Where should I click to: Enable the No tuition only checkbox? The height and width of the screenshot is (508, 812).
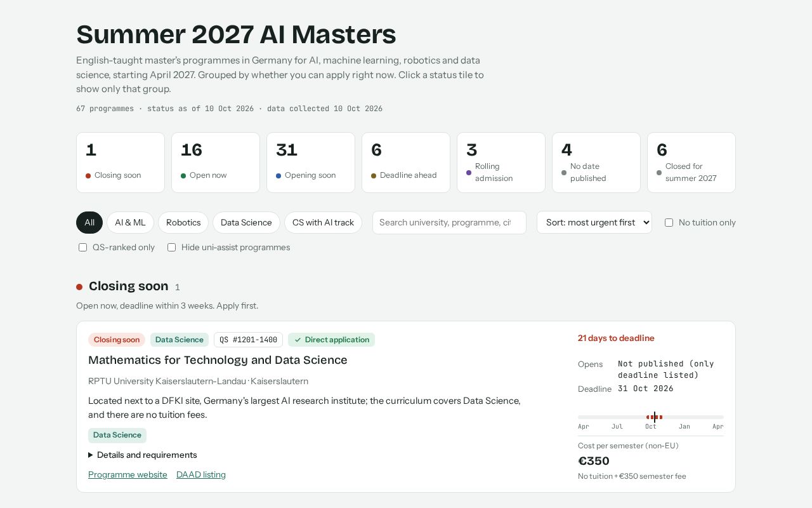coord(669,222)
